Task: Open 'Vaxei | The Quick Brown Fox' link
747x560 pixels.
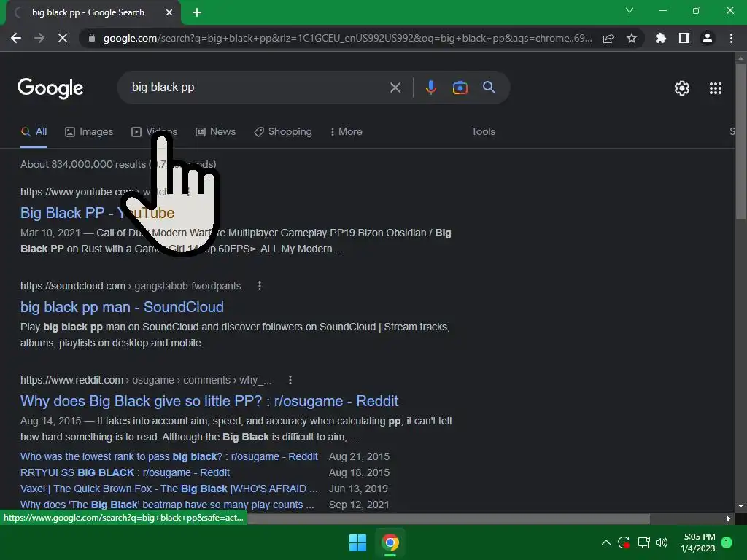Action: click(169, 489)
